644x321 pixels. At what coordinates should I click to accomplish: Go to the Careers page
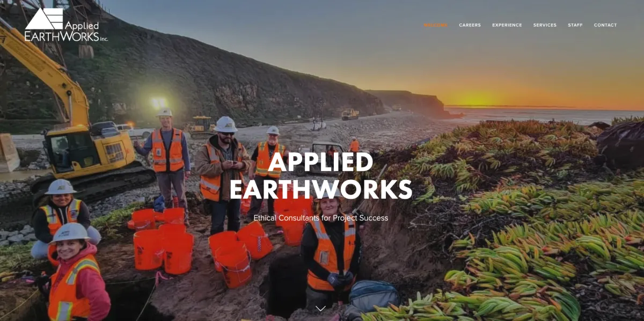click(470, 25)
